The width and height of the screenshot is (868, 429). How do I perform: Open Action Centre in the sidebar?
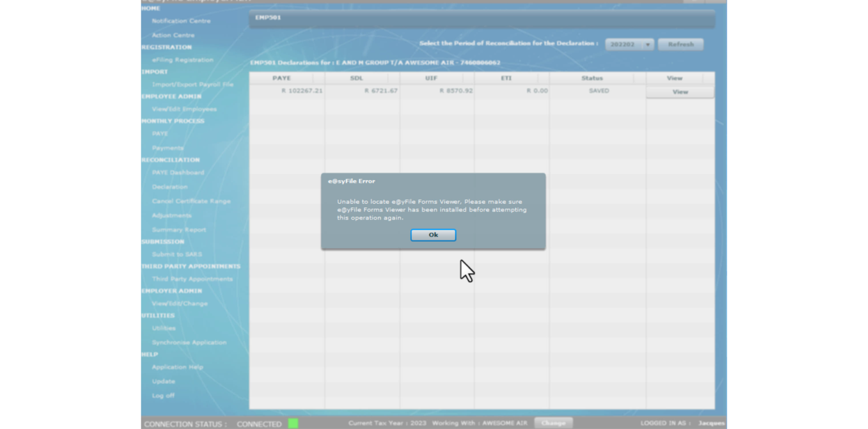[x=173, y=35]
